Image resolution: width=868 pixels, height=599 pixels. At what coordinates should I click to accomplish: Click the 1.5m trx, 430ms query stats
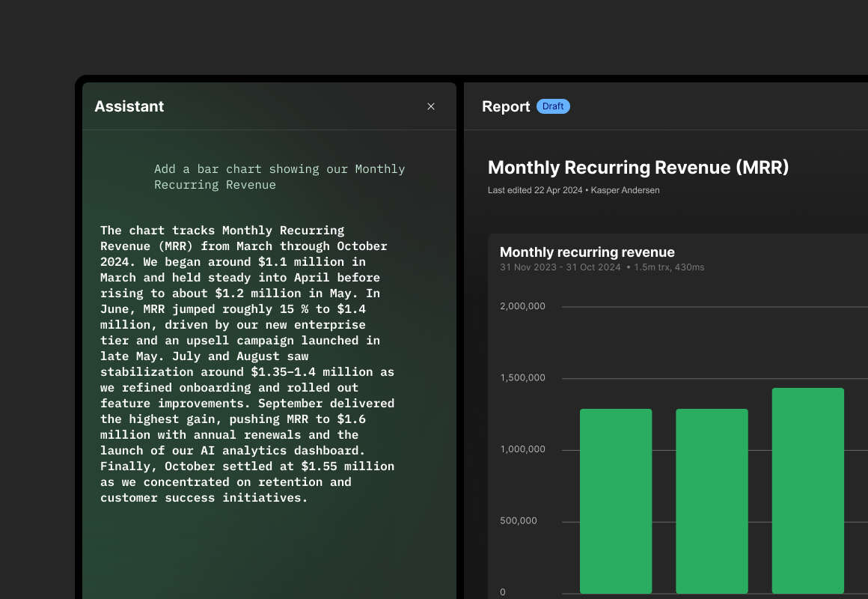(x=669, y=267)
